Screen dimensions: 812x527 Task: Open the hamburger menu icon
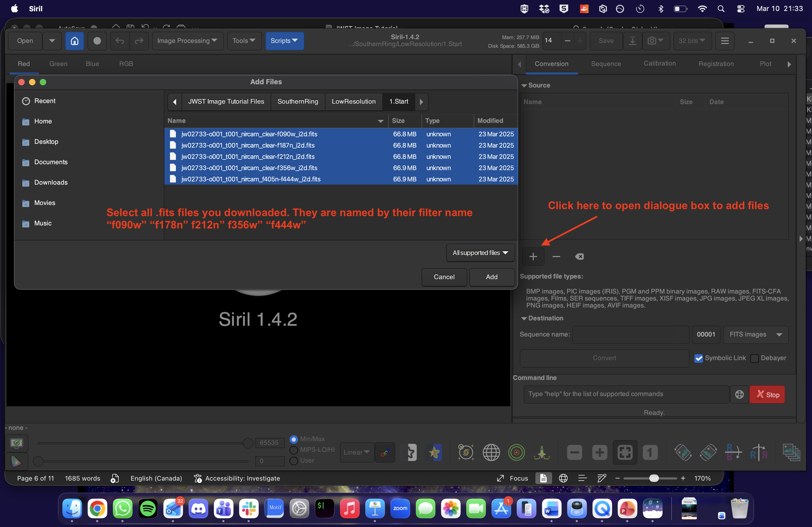click(725, 41)
